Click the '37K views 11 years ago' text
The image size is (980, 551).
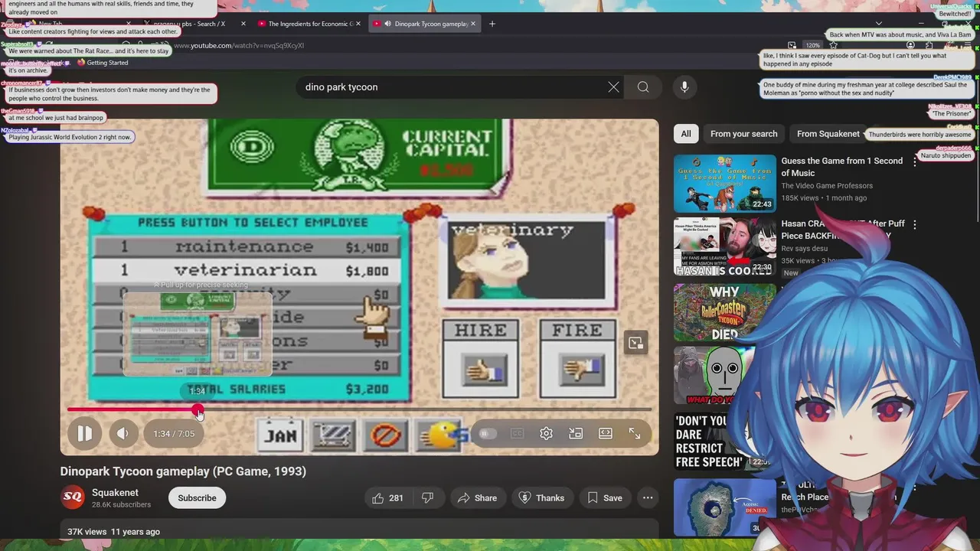pos(113,532)
